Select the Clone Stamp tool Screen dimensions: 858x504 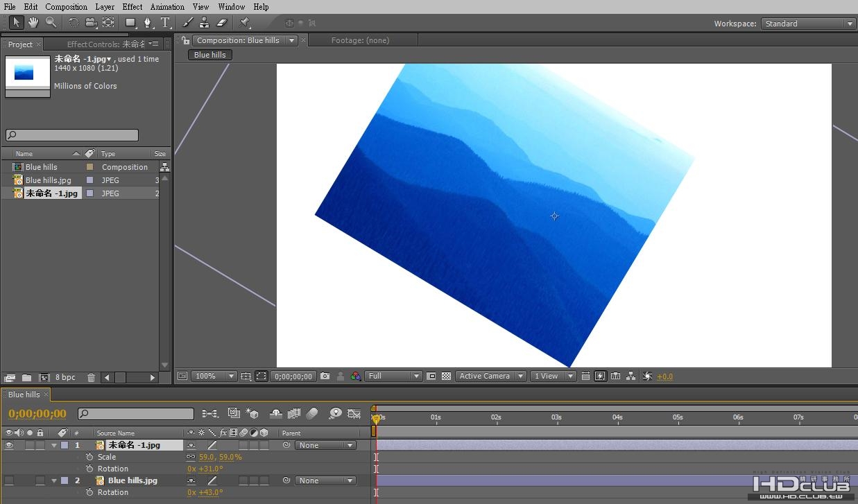[x=204, y=23]
